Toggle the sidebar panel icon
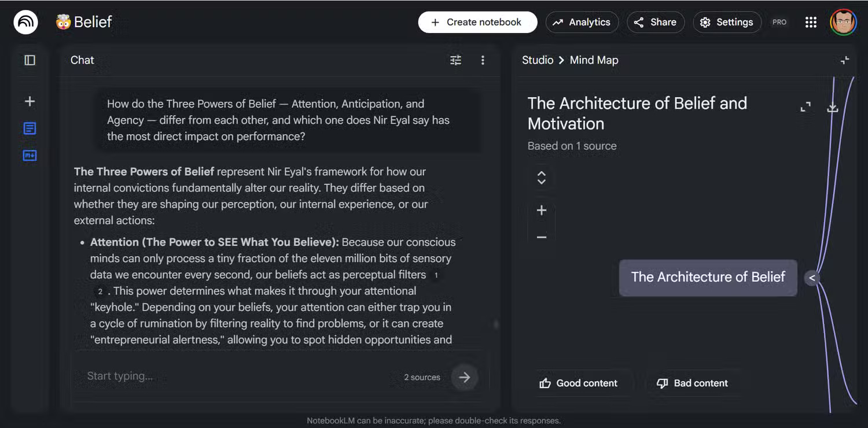The image size is (868, 428). pyautogui.click(x=30, y=60)
